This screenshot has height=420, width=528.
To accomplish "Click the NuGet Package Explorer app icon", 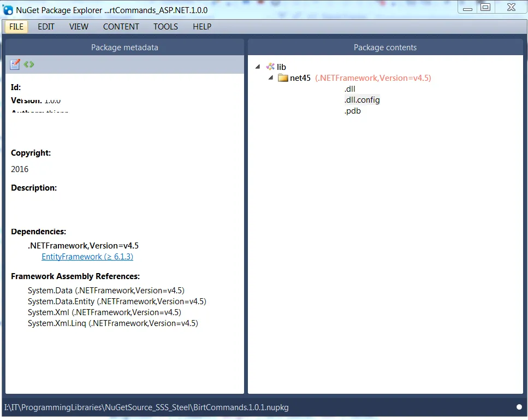I will click(8, 10).
